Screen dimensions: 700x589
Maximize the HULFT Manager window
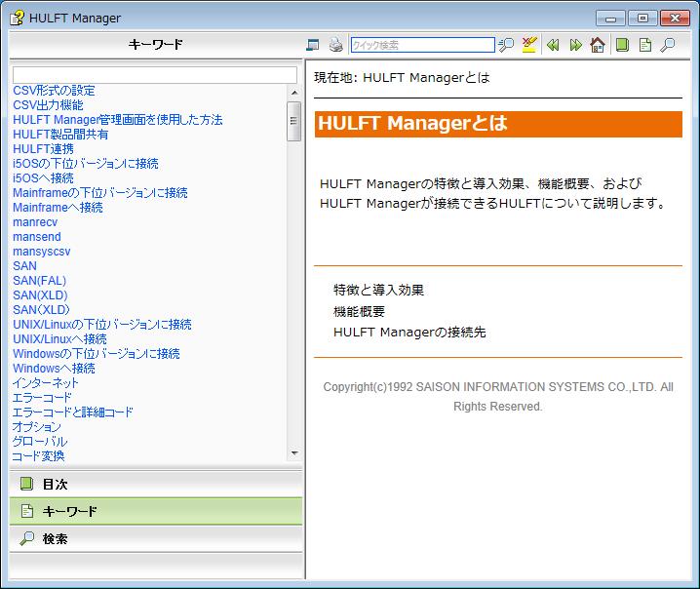pos(642,19)
